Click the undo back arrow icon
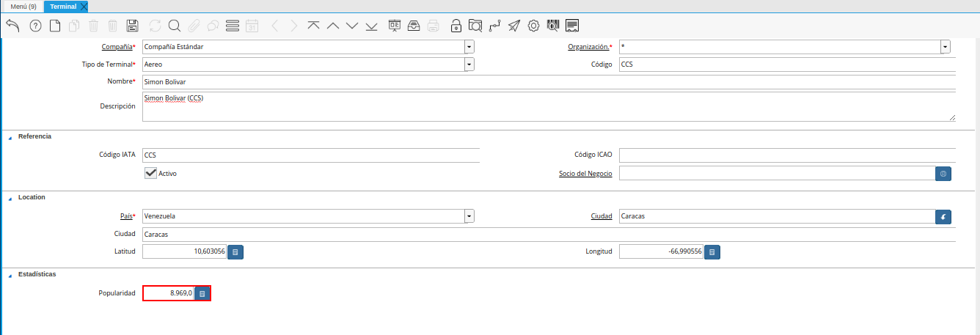This screenshot has height=335, width=980. tap(12, 26)
